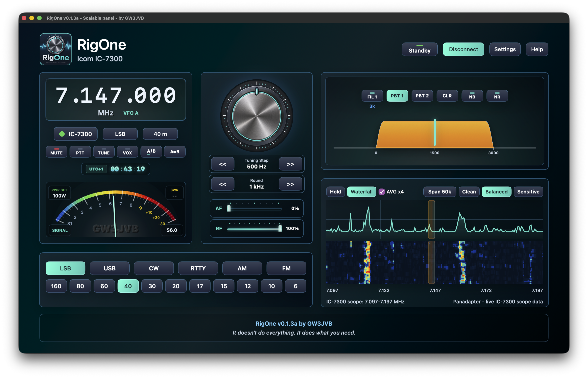Click the main tuning knob
Screen dimensions: 588x378
(x=257, y=115)
